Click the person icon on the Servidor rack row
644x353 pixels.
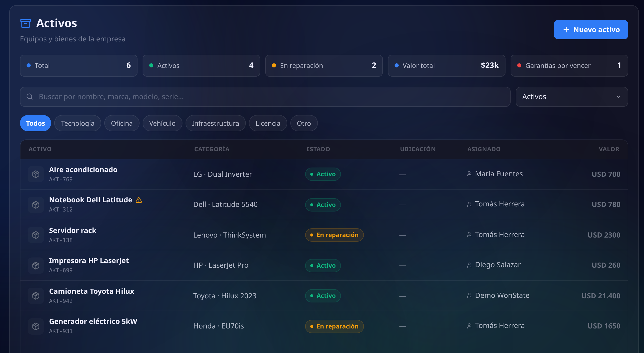tap(469, 235)
